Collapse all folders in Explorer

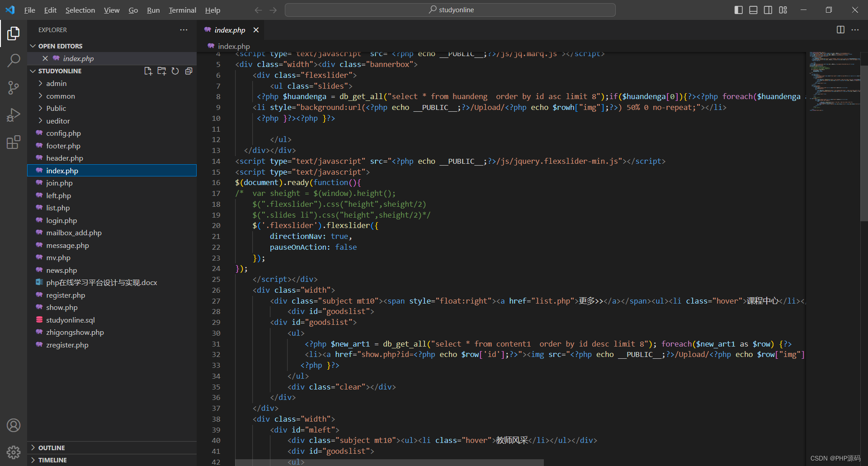tap(189, 71)
